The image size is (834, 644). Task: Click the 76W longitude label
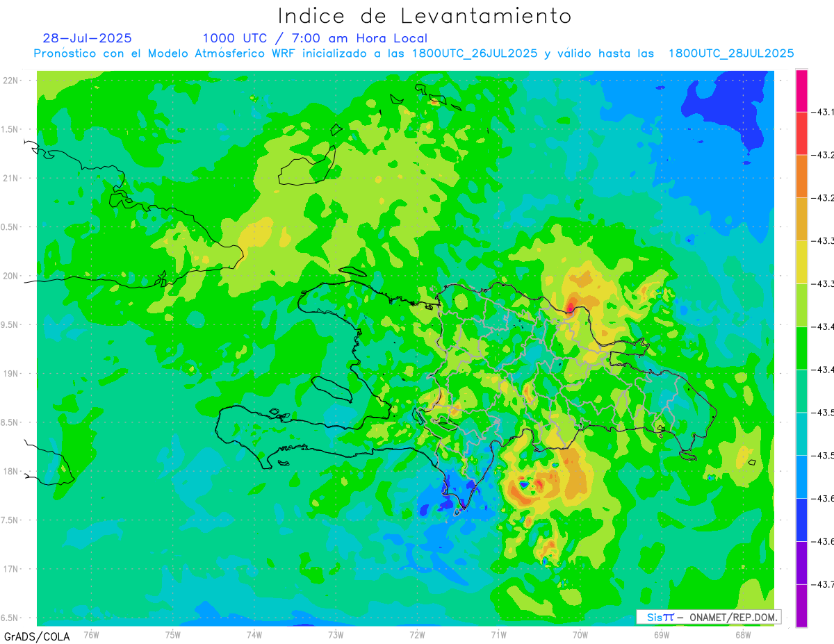pyautogui.click(x=91, y=634)
